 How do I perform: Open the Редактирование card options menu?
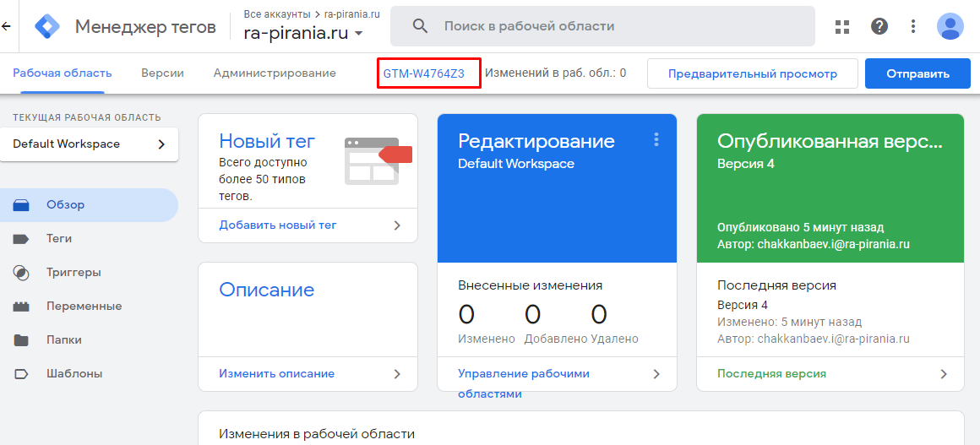pyautogui.click(x=656, y=140)
